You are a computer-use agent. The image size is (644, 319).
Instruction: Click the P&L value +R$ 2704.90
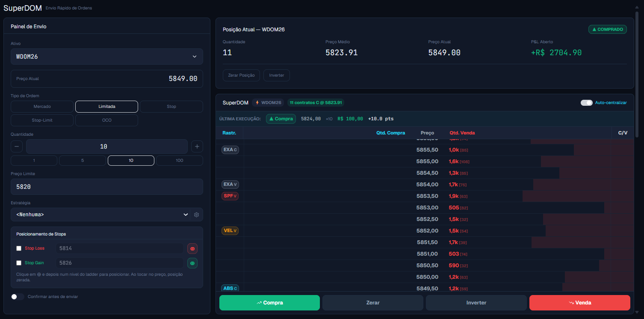(x=556, y=53)
